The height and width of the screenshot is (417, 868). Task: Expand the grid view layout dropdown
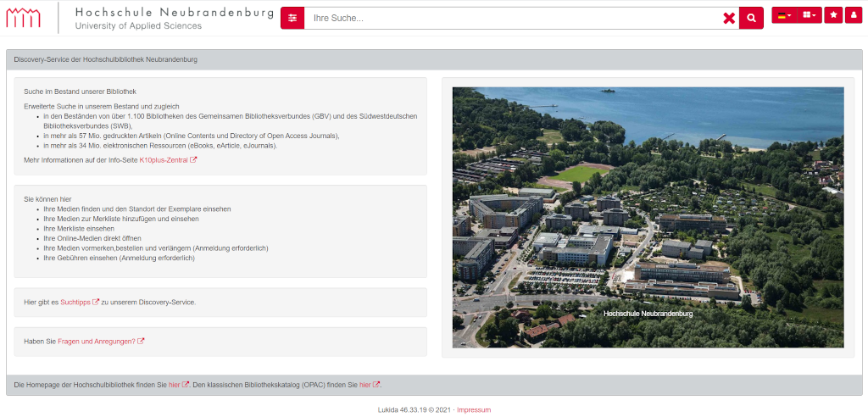pyautogui.click(x=809, y=15)
